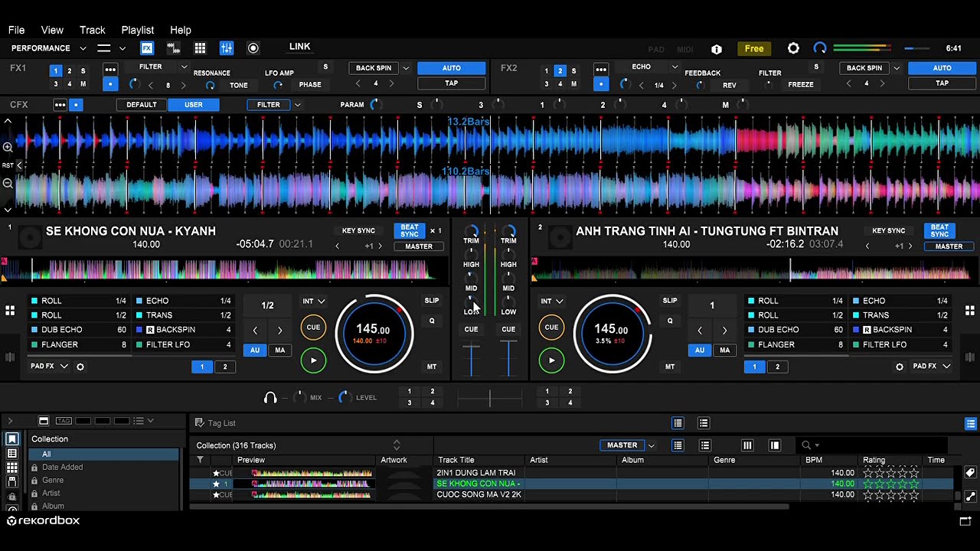Open the sampler sequencer panel icon
Viewport: 980px width, 551px height.
point(173,48)
